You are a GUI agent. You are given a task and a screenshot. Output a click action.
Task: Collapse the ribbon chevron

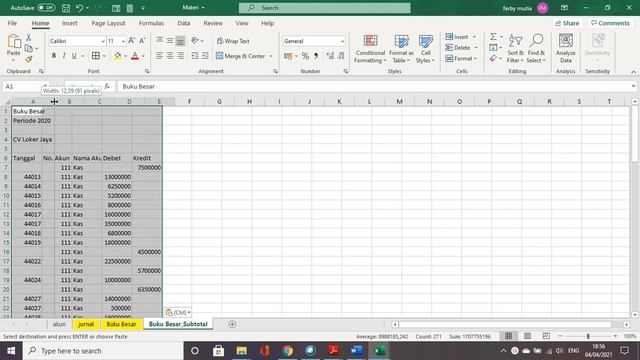coord(633,71)
